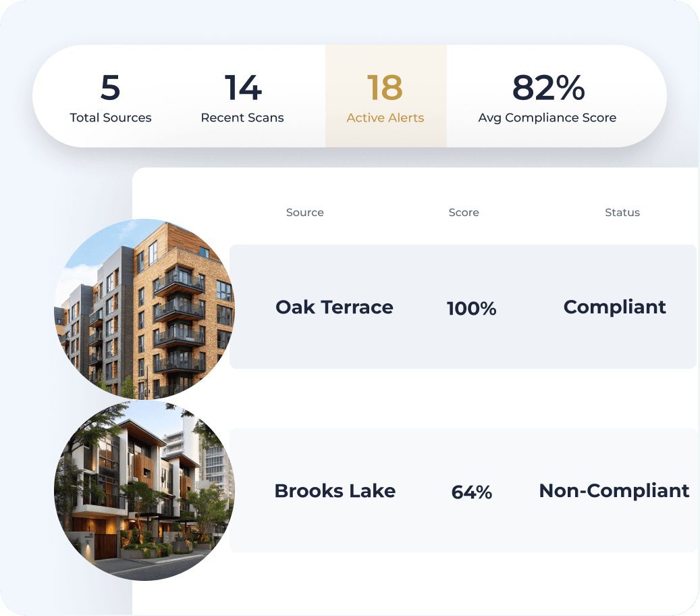Click the Oak Terrace property name
Image resolution: width=700 pixels, height=616 pixels.
point(335,307)
